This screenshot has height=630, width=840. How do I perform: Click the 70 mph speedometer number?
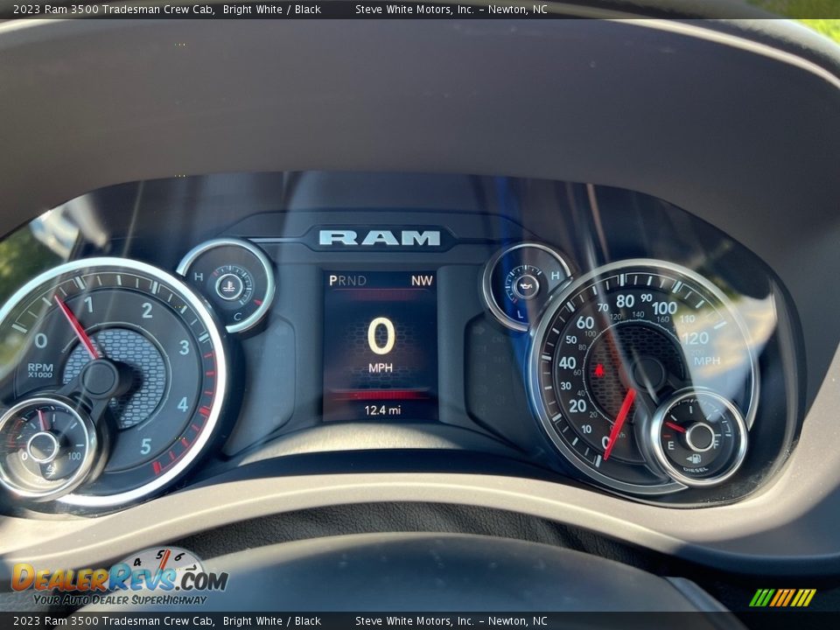603,307
